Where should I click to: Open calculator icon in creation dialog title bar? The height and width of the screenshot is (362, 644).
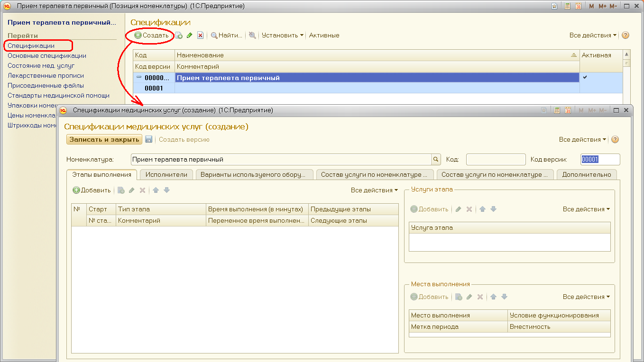557,110
